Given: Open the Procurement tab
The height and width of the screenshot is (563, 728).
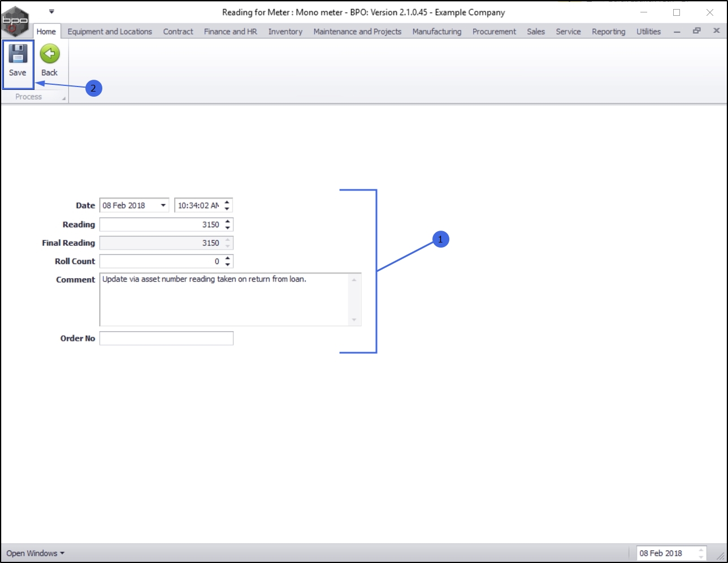Looking at the screenshot, I should pyautogui.click(x=495, y=32).
